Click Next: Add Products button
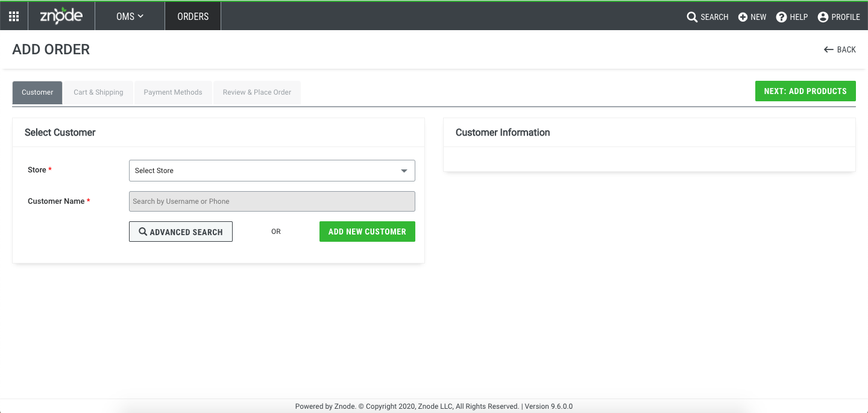The image size is (868, 413). pos(805,91)
